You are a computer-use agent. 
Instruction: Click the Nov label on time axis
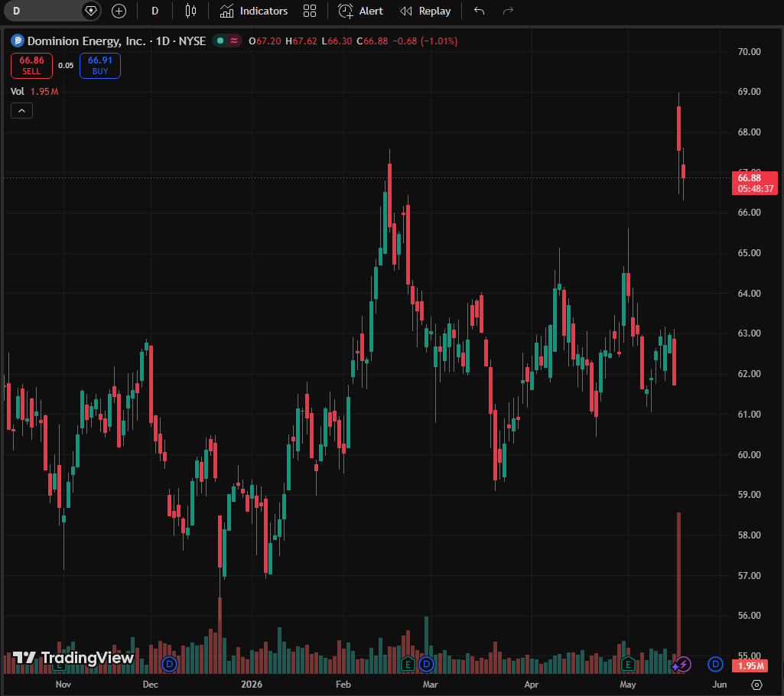tap(63, 685)
